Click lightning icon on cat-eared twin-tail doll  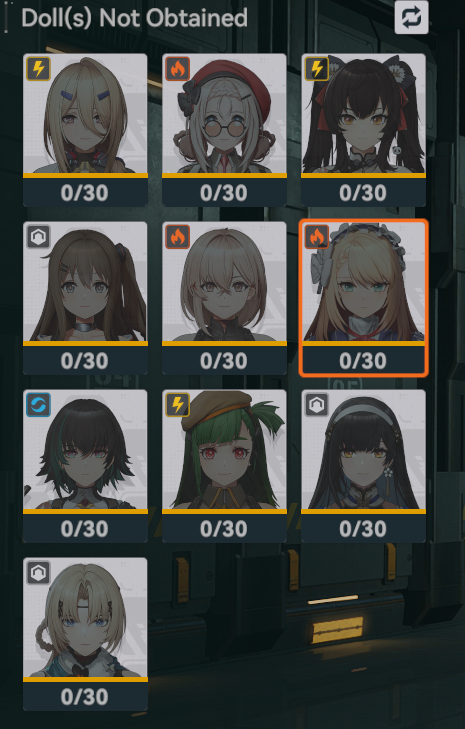coord(317,69)
